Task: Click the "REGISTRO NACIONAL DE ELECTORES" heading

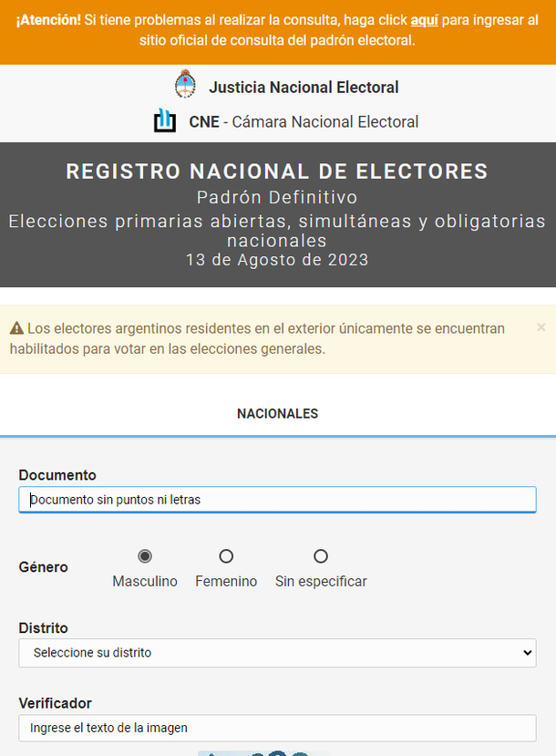Action: tap(277, 171)
